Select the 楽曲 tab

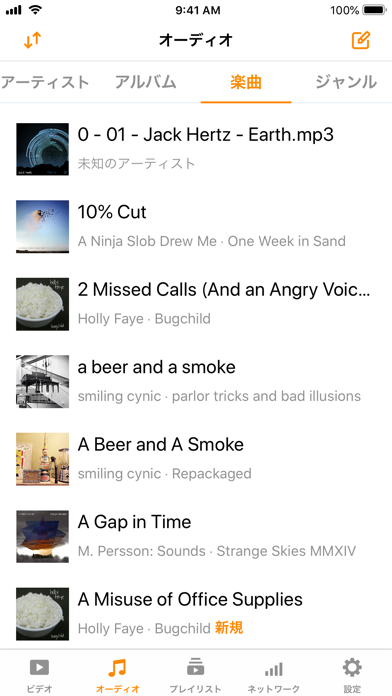pos(246,82)
